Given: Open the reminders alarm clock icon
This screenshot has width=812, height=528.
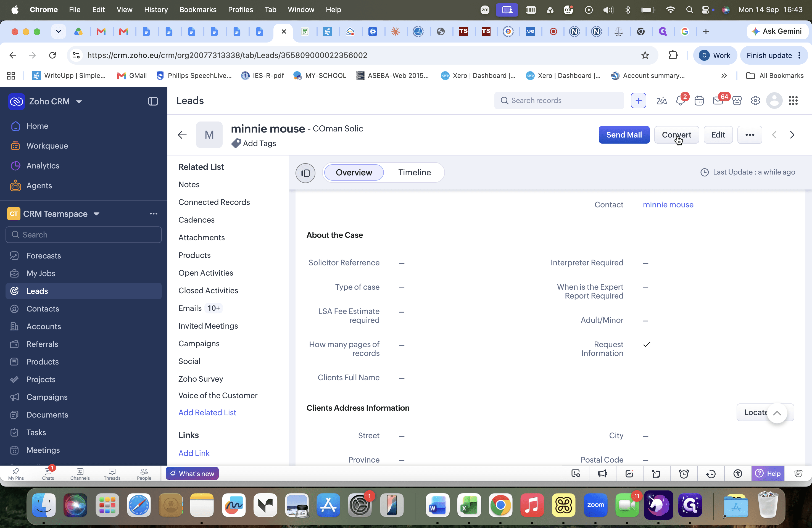Looking at the screenshot, I should (x=684, y=474).
